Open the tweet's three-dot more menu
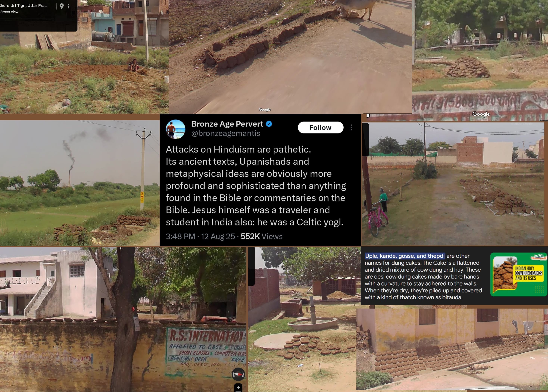This screenshot has height=392, width=548. (x=351, y=127)
